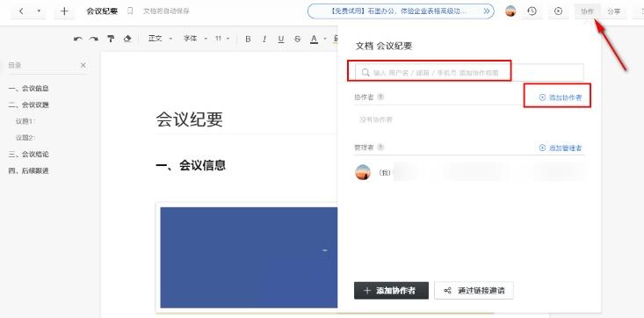Click the 会议纪要 title in the top bar
The height and width of the screenshot is (318, 644).
(102, 11)
